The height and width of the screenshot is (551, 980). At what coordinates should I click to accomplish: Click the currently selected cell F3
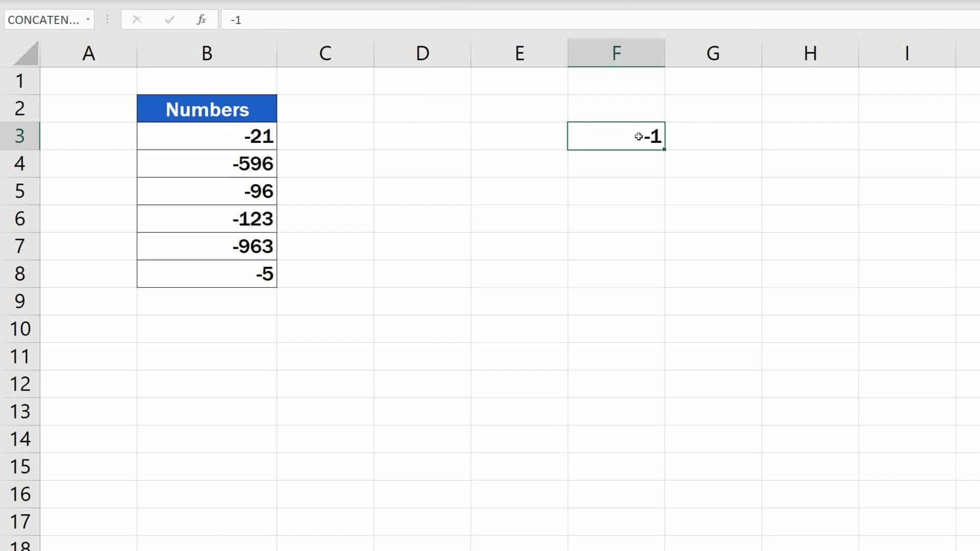(x=616, y=136)
